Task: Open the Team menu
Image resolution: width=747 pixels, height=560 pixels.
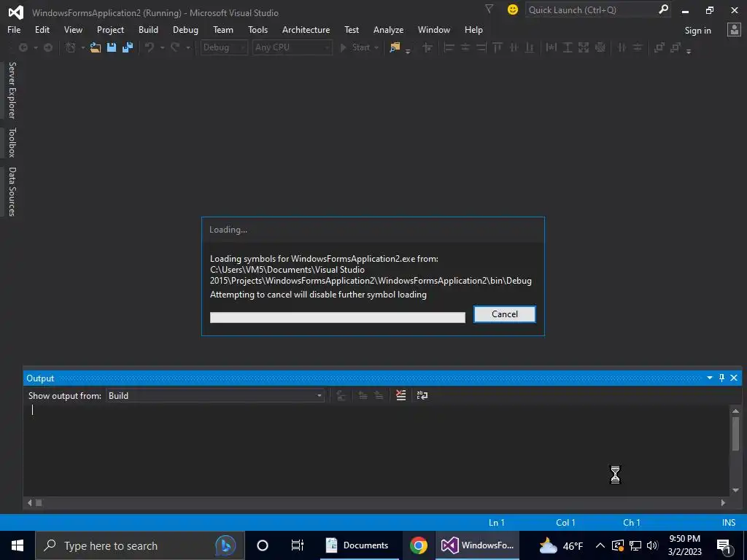Action: click(x=223, y=29)
